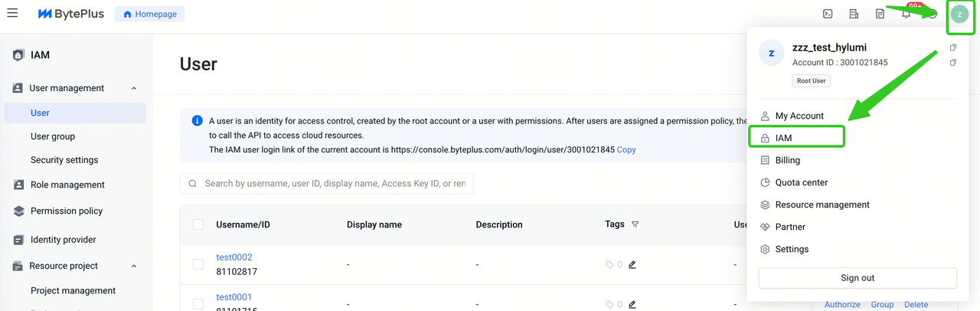Image resolution: width=980 pixels, height=311 pixels.
Task: Edit tags for user test0001
Action: tap(632, 304)
